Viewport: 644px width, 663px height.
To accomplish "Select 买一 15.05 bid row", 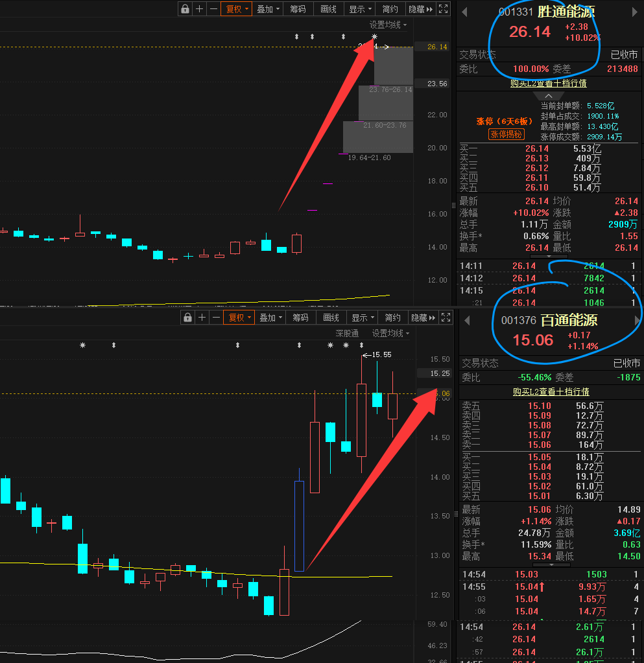I will [551, 457].
